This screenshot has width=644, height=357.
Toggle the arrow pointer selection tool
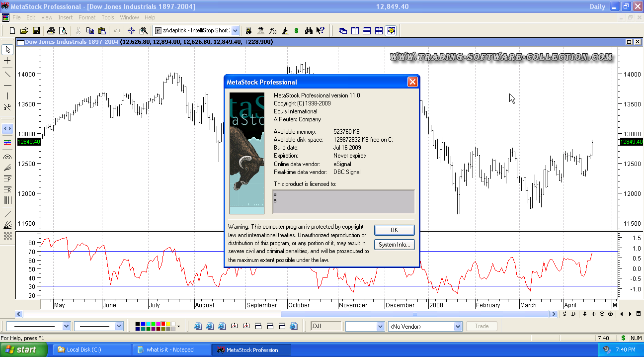click(x=7, y=49)
